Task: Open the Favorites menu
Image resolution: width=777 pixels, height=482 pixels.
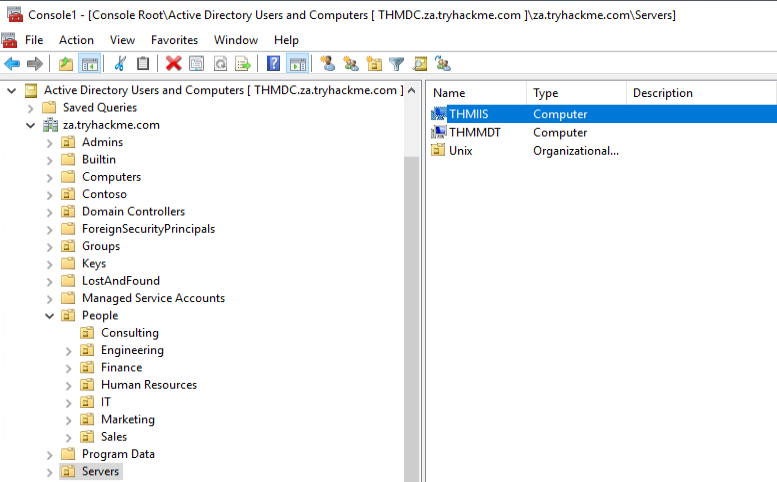Action: coord(174,40)
